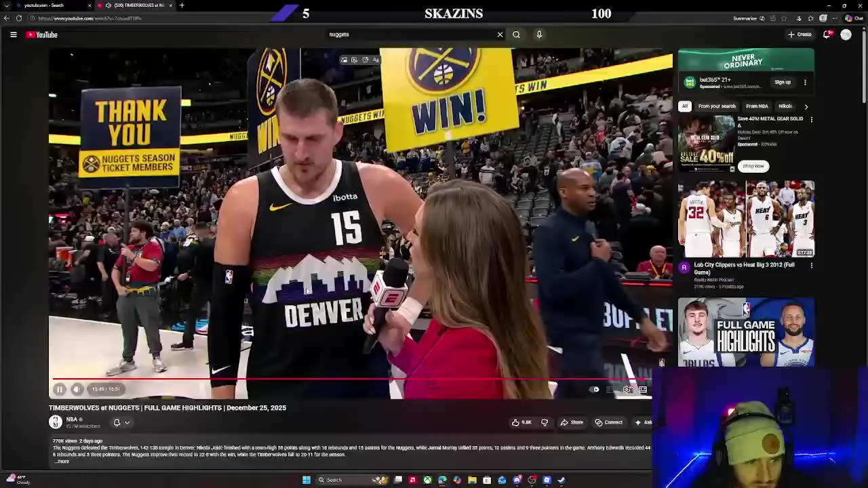Select the Nikola chip
The width and height of the screenshot is (868, 488).
pos(785,106)
